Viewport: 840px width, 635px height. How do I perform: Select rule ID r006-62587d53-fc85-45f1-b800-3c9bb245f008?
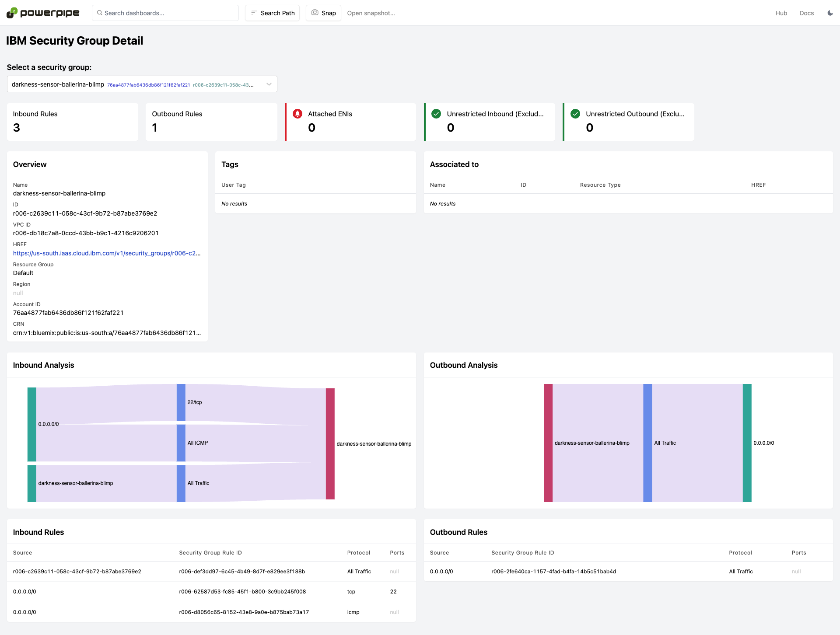tap(242, 592)
